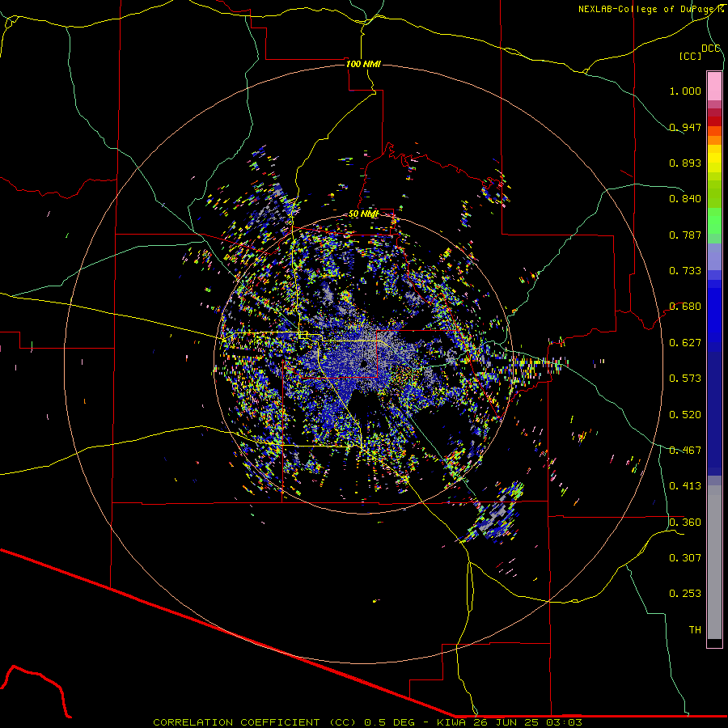Click the 0.840 legend value
Image resolution: width=728 pixels, height=728 pixels.
tap(685, 199)
